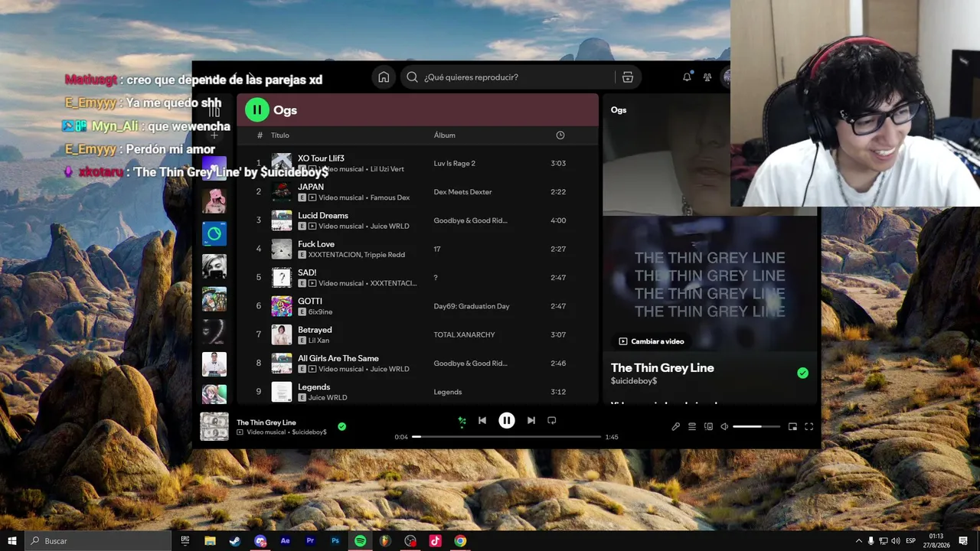Open $uicideboy$ artist link in right panel
The width and height of the screenshot is (980, 551).
click(634, 381)
